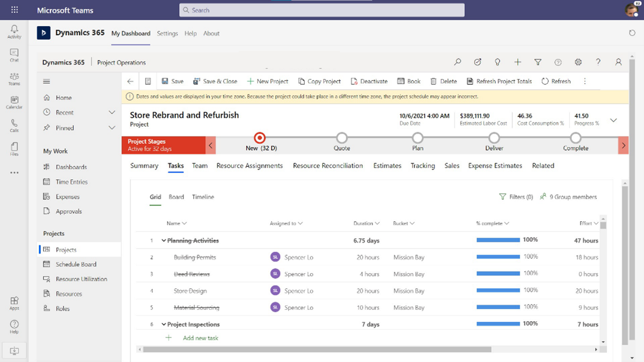Open Calendar in the Teams rail
The height and width of the screenshot is (362, 644).
pos(15,102)
